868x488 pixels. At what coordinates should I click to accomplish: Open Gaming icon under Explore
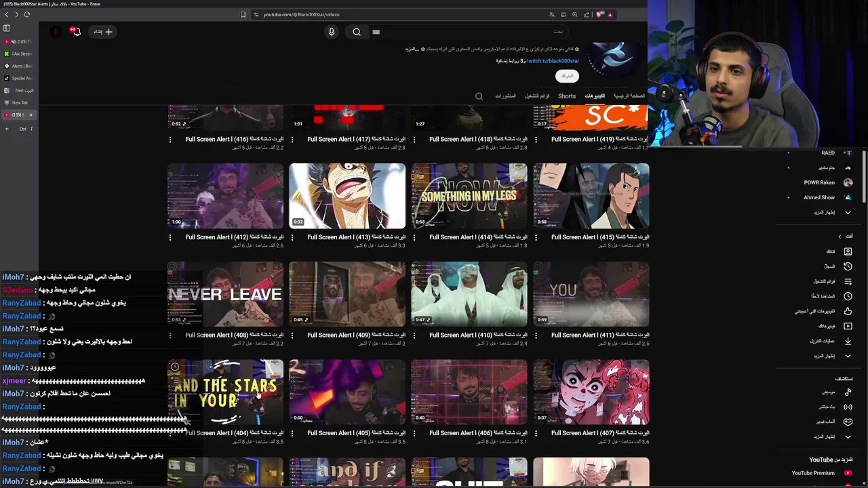tap(848, 422)
